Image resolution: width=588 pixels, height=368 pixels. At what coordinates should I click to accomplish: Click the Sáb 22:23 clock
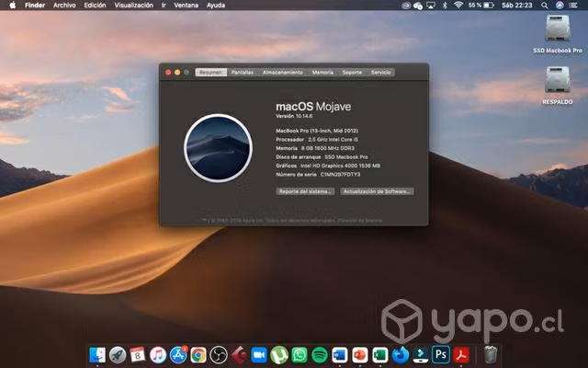coord(516,6)
